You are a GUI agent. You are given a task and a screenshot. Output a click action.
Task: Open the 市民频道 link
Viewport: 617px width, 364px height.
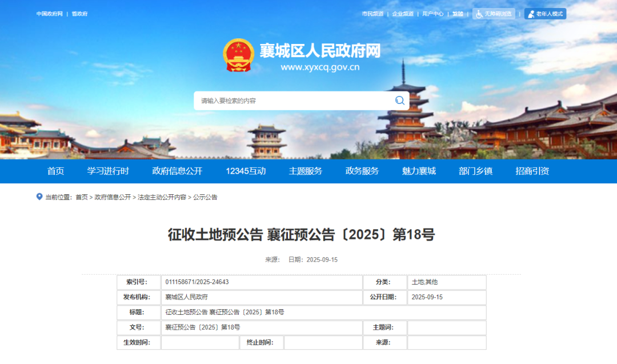[372, 14]
